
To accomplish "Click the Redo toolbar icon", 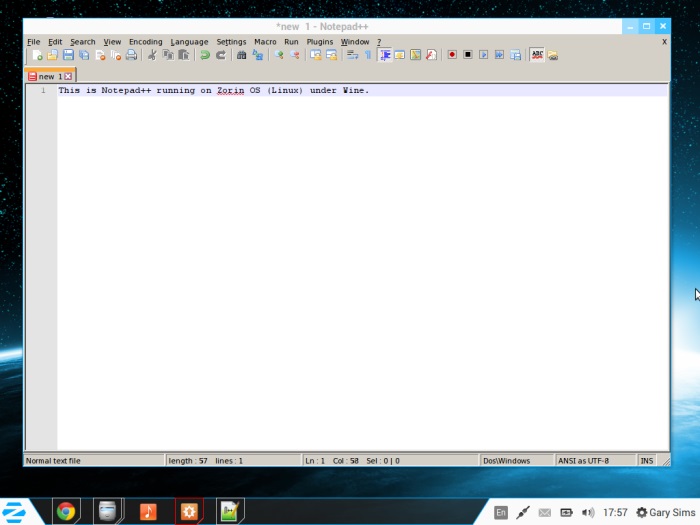I will (221, 55).
